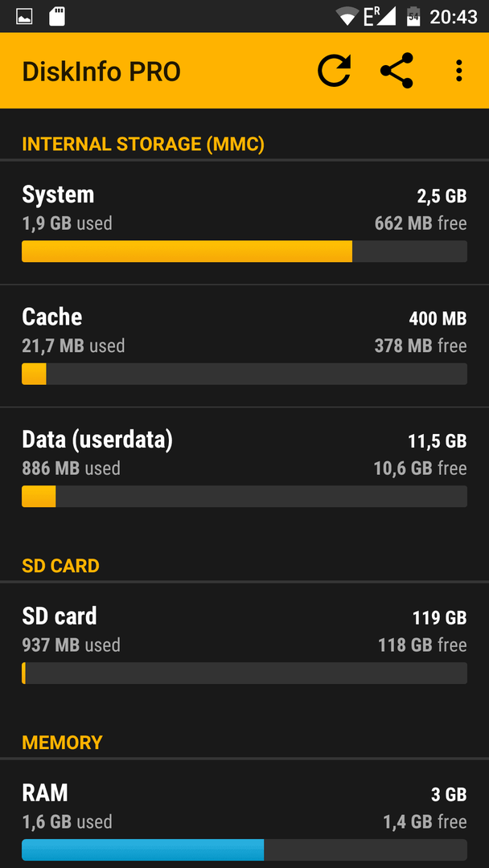Select the Data (userdata) partition
Screen dimensions: 489x868
244,469
